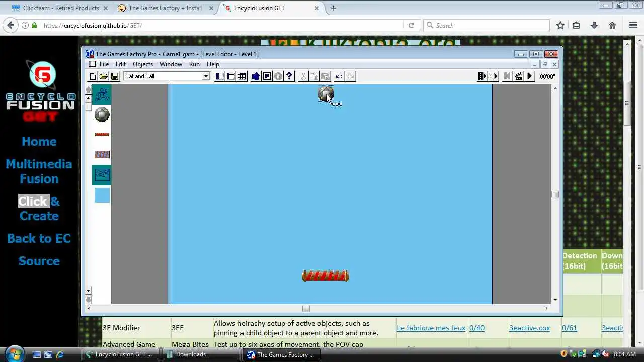This screenshot has height=362, width=644.
Task: Click the browser new tab plus button
Action: pos(333,8)
